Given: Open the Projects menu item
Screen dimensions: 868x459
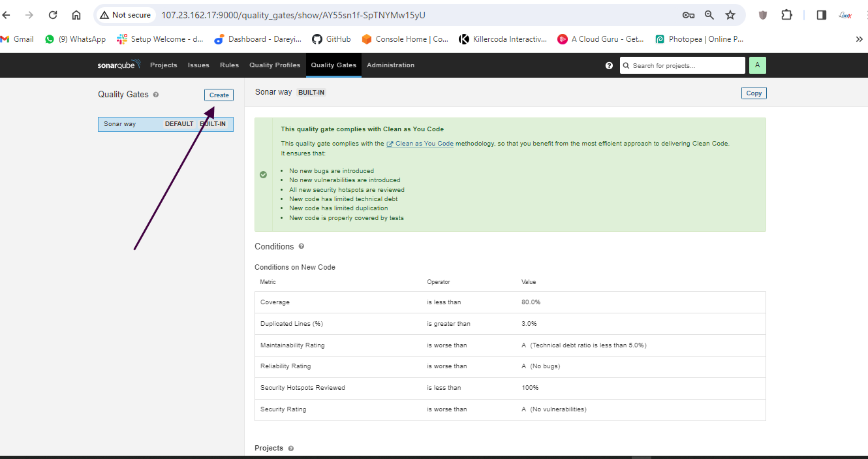Looking at the screenshot, I should pyautogui.click(x=163, y=65).
